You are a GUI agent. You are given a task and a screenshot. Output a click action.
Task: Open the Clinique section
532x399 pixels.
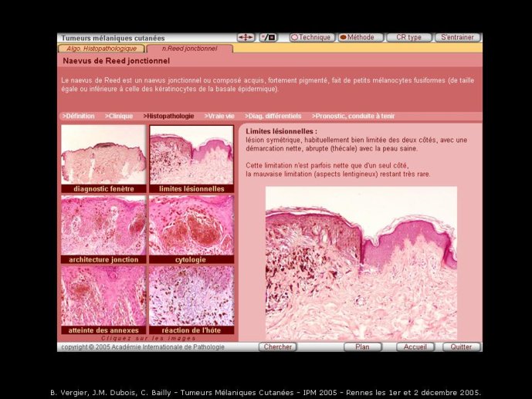tap(119, 116)
